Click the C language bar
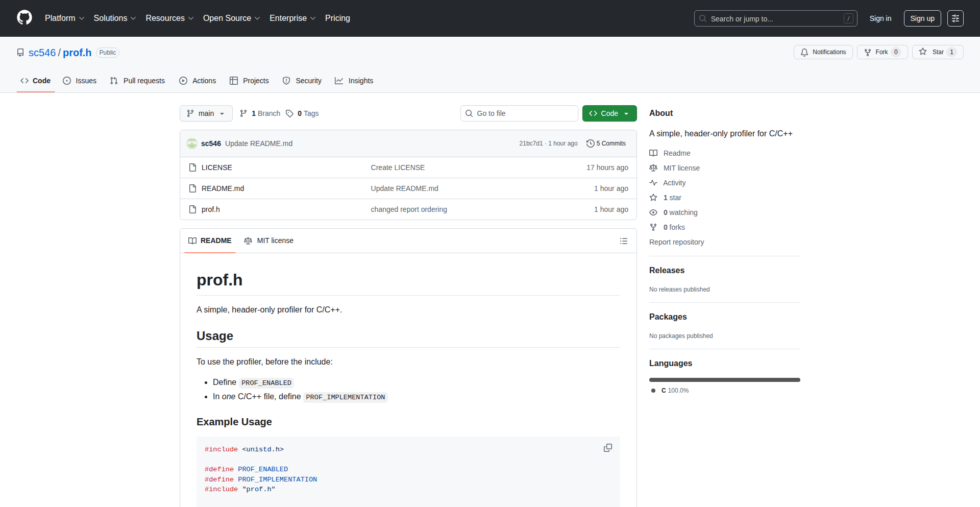980x507 pixels. [x=724, y=380]
